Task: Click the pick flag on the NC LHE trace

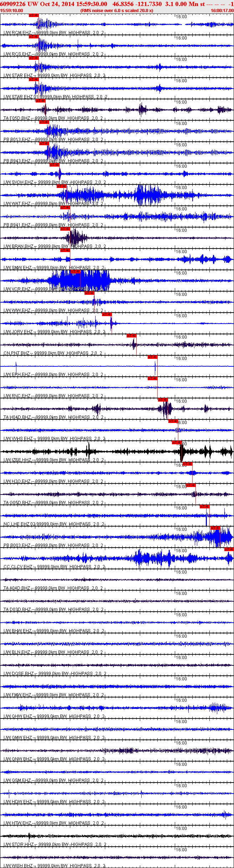Action: (x=205, y=507)
